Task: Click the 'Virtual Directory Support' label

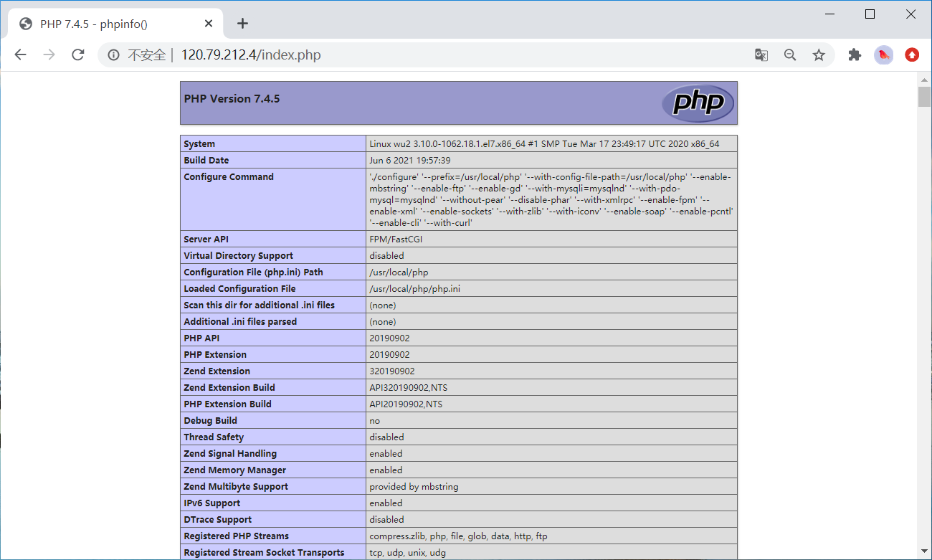Action: [x=239, y=256]
